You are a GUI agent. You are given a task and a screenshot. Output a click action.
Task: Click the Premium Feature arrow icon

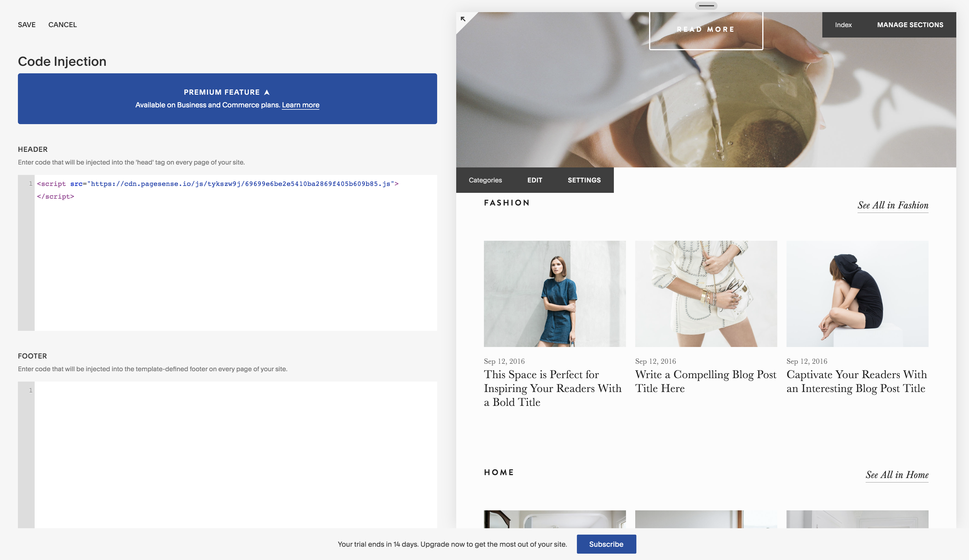pos(267,92)
